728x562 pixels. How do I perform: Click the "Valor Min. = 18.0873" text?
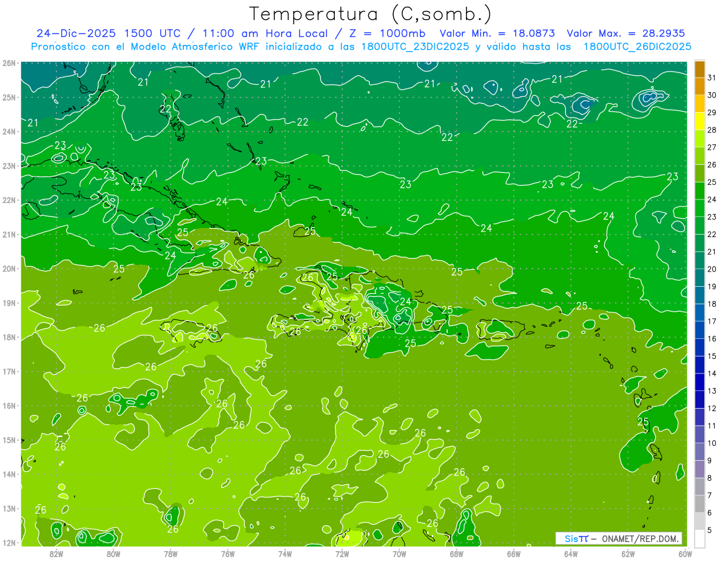click(x=497, y=33)
